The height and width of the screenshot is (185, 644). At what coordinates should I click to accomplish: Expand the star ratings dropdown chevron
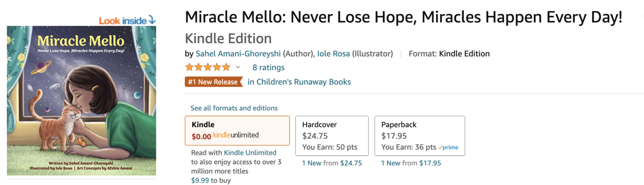238,67
